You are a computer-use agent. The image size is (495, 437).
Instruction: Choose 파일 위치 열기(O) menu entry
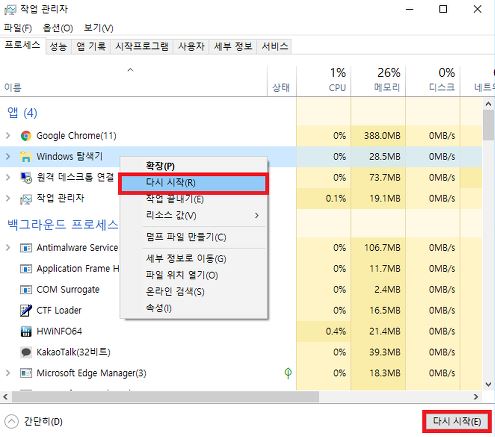click(x=194, y=275)
